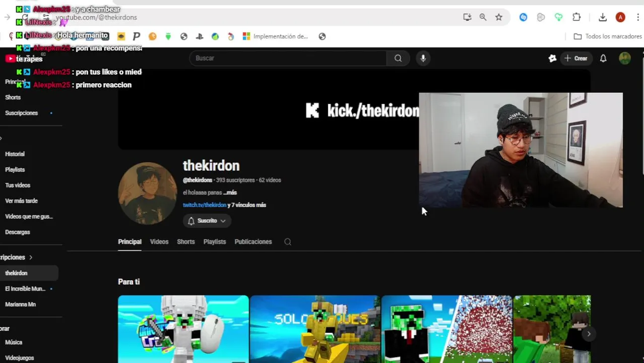Open YouTube notifications bell
Image resolution: width=644 pixels, height=363 pixels.
click(603, 58)
